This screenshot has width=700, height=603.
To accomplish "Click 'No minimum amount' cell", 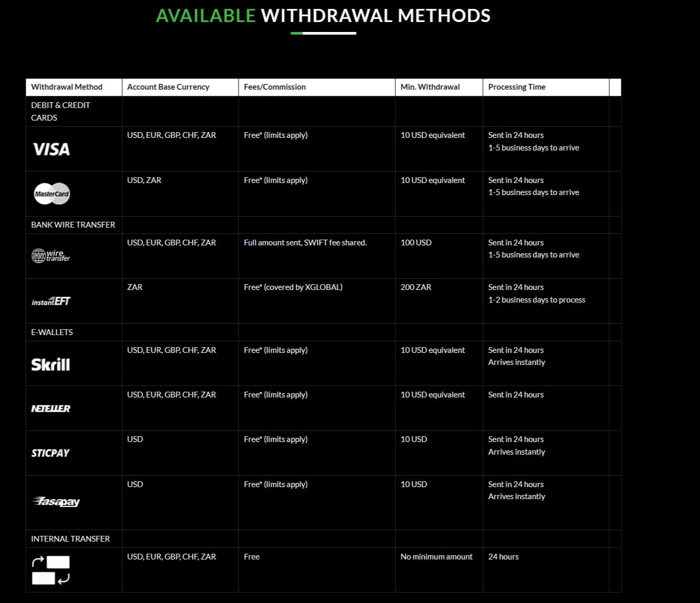I will (x=436, y=556).
